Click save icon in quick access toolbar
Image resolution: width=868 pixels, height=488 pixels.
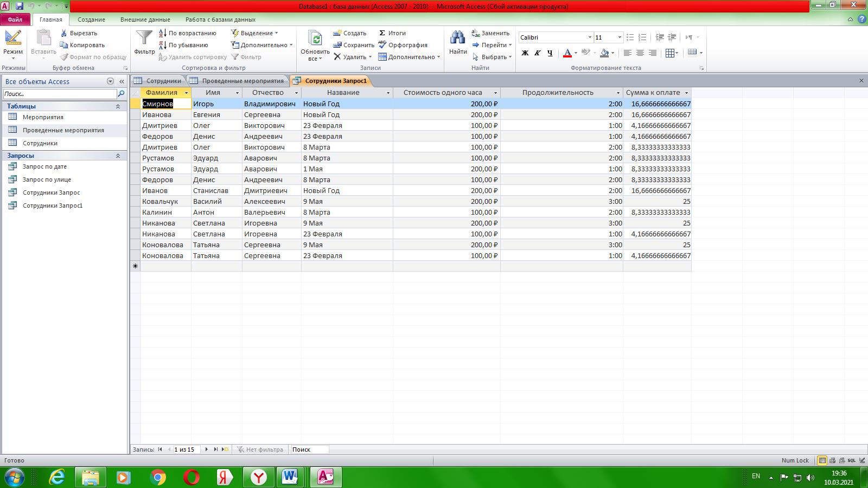coord(20,7)
